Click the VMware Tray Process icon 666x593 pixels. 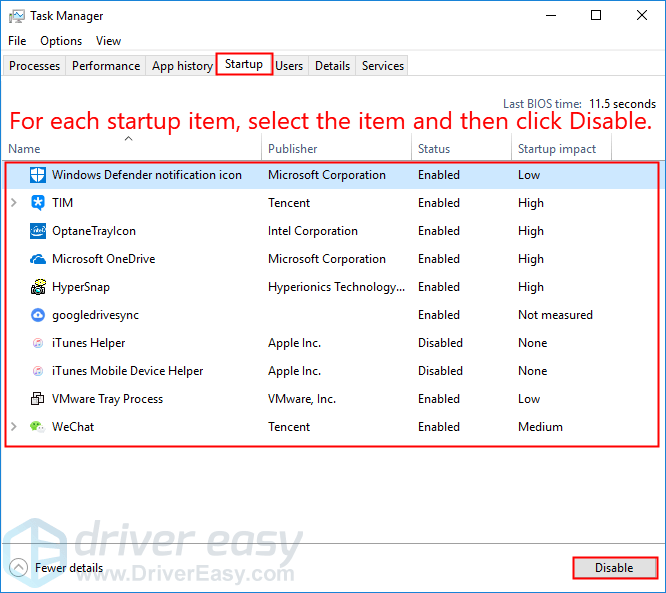click(38, 399)
